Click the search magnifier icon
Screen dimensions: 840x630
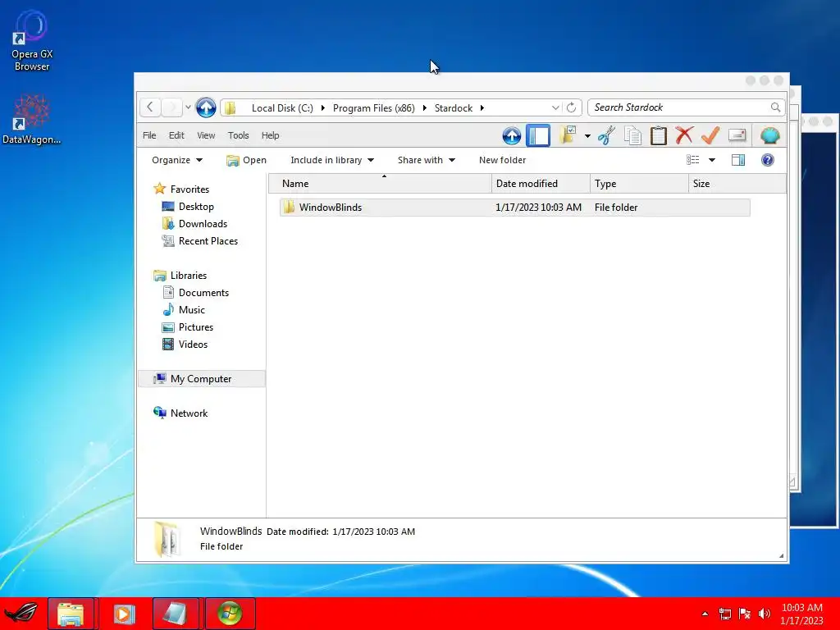click(x=775, y=107)
